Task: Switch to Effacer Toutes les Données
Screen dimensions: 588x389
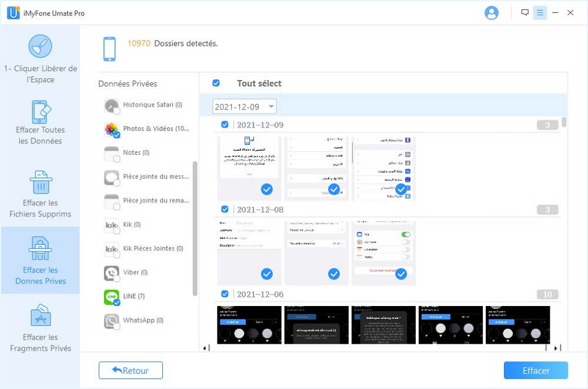Action: click(x=40, y=124)
